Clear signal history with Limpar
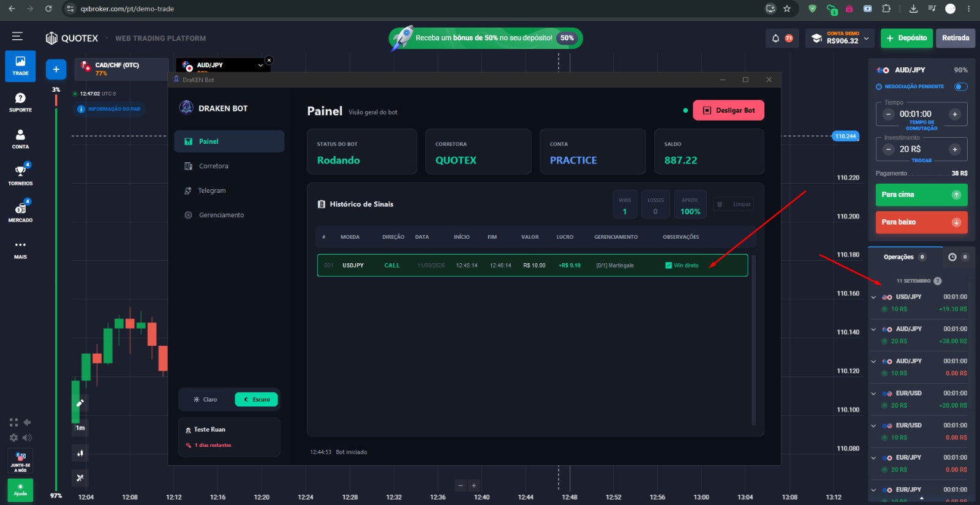The height and width of the screenshot is (505, 980). 733,204
